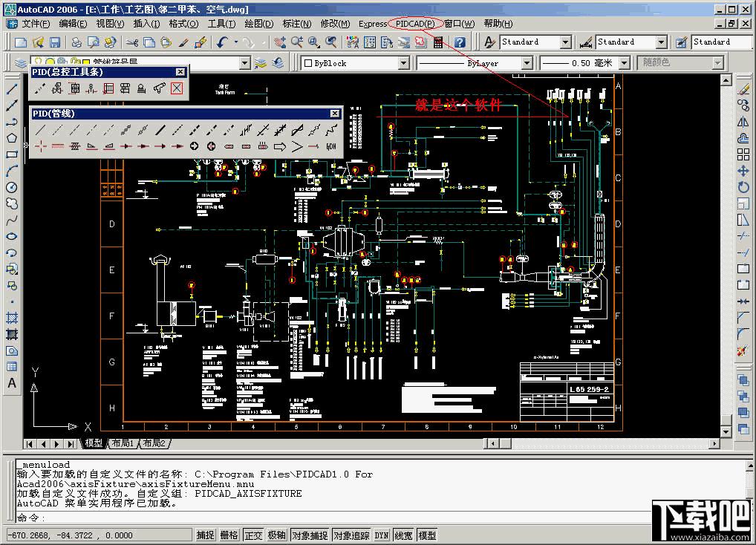
Task: Open the layer list dropdown arrow
Action: [x=245, y=63]
